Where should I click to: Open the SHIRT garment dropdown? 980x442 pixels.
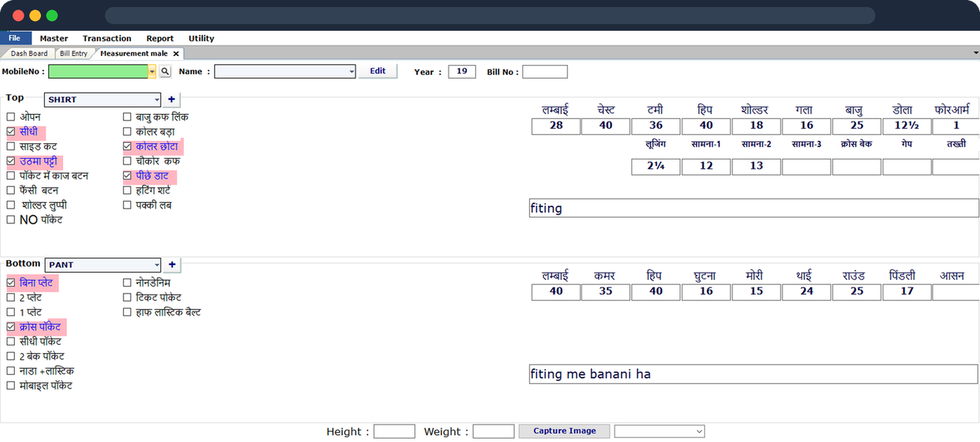[157, 99]
